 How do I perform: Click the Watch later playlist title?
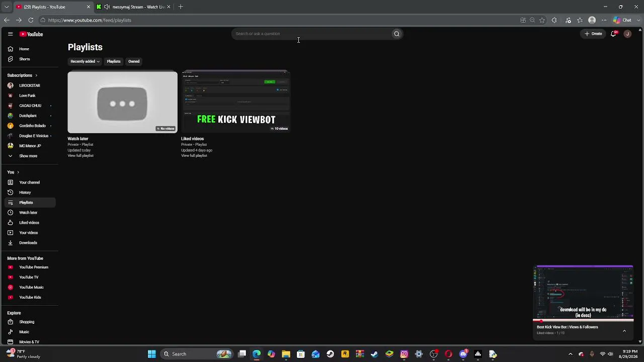[x=78, y=139]
